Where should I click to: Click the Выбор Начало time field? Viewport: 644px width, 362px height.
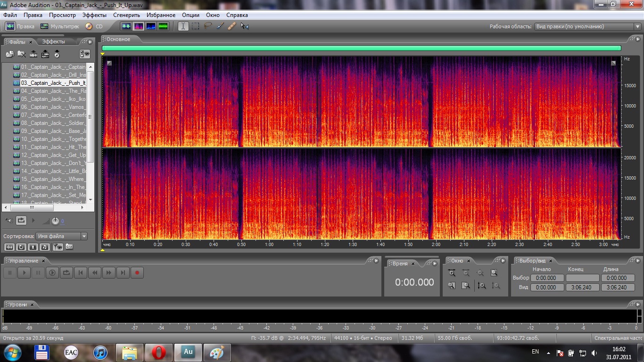coord(547,278)
